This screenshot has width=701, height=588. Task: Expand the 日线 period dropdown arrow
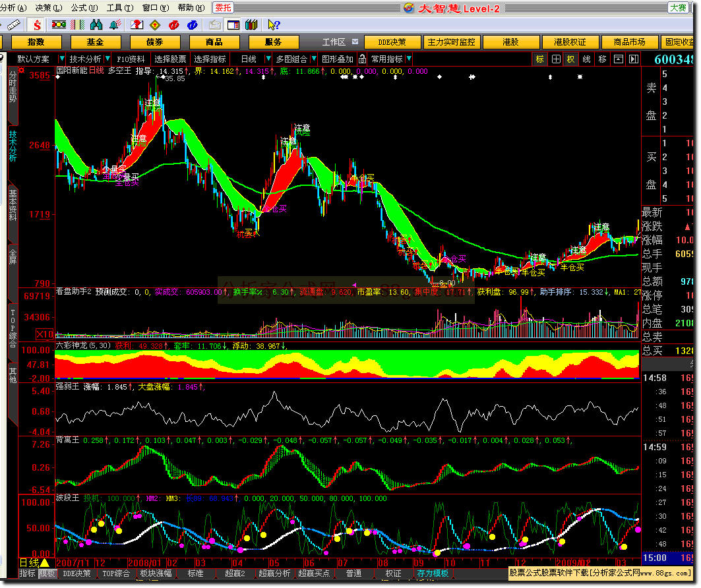tap(268, 59)
